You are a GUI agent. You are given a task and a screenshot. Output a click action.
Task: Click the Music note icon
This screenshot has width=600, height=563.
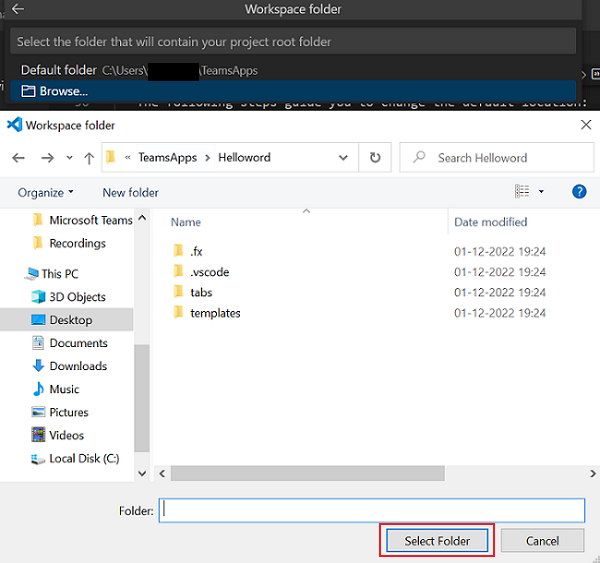pos(38,389)
